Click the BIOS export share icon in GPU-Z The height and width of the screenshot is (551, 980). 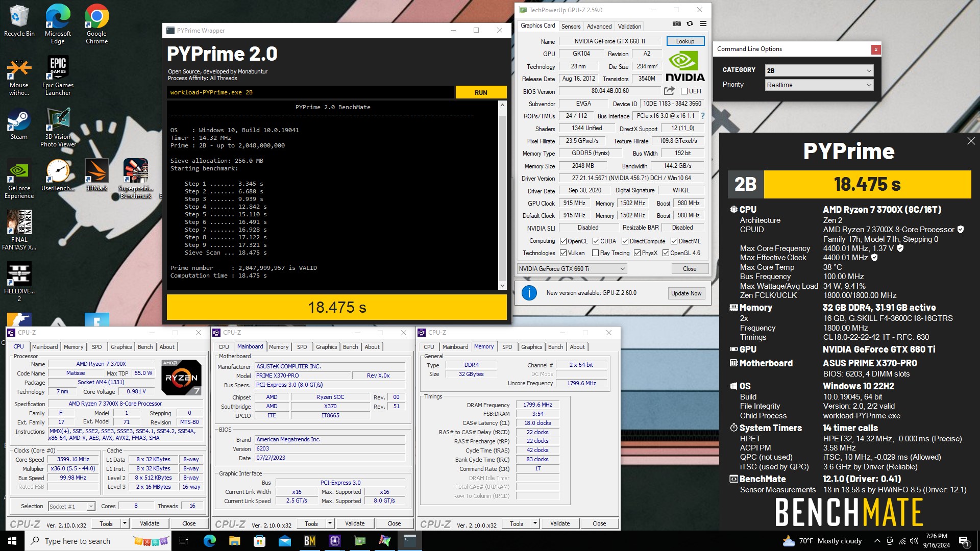point(669,91)
